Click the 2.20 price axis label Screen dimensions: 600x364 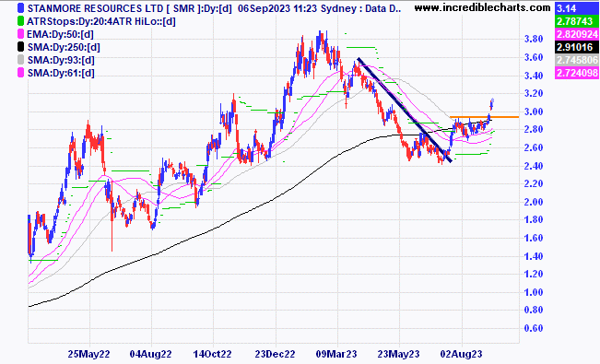tap(534, 183)
